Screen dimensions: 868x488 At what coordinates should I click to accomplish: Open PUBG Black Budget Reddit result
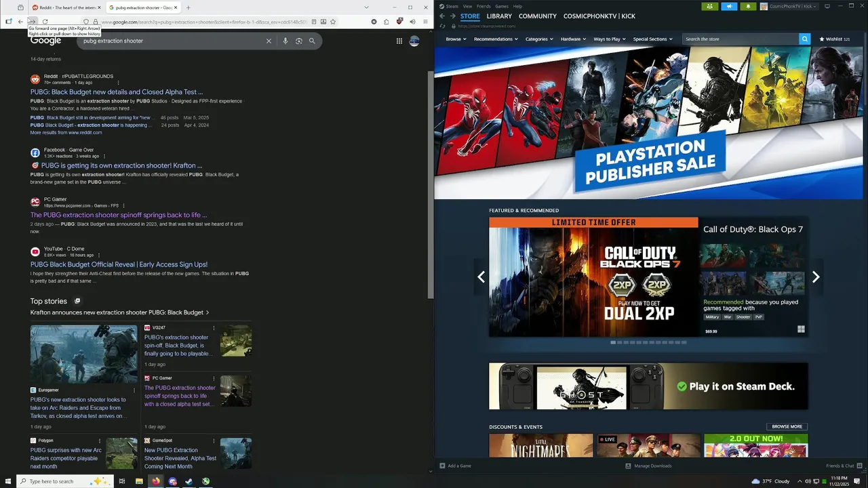(117, 92)
